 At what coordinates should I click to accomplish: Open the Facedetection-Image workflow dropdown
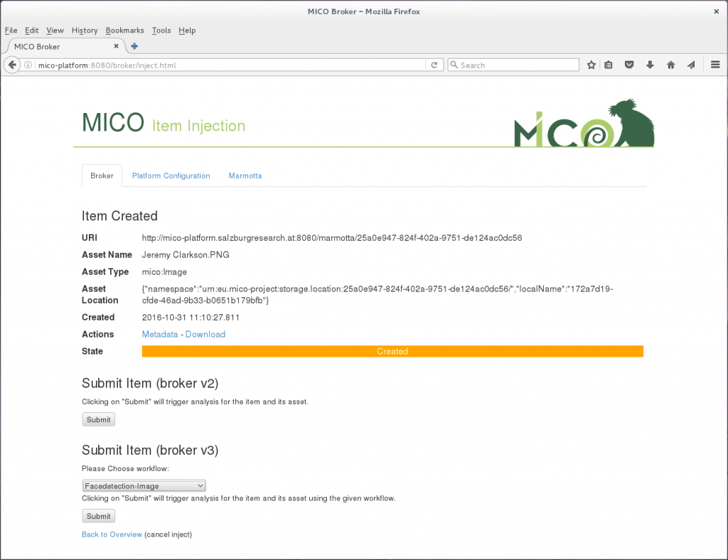[x=144, y=485]
